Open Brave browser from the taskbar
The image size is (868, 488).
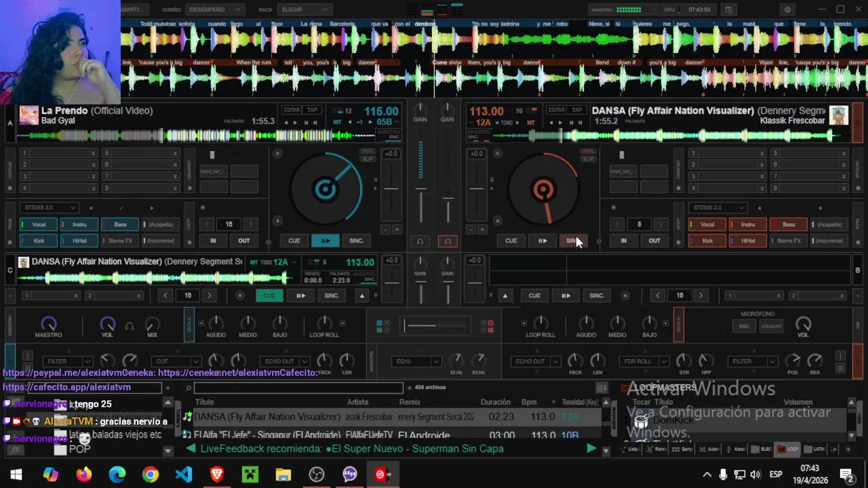pyautogui.click(x=217, y=474)
